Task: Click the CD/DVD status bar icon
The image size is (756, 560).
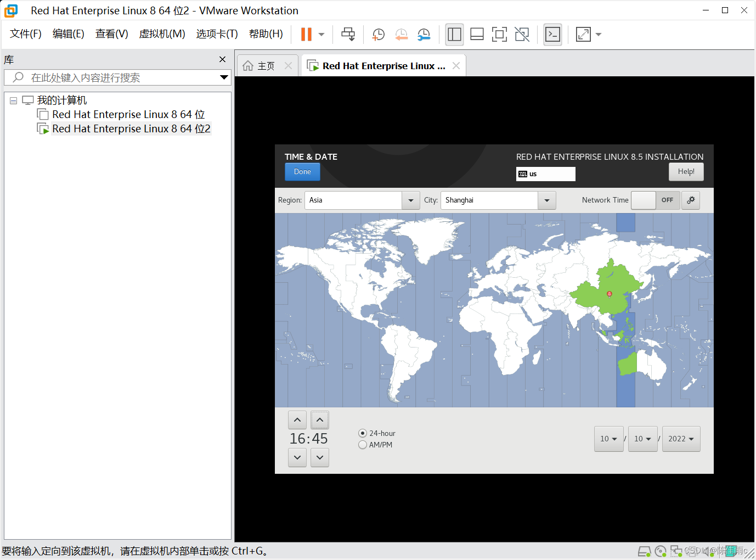Action: coord(661,551)
